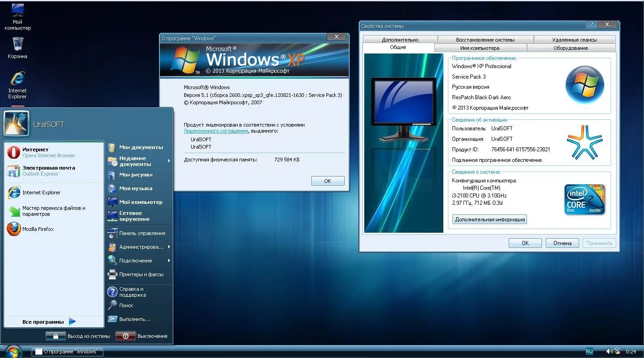Switch to Имя компьютера tab

click(x=480, y=48)
